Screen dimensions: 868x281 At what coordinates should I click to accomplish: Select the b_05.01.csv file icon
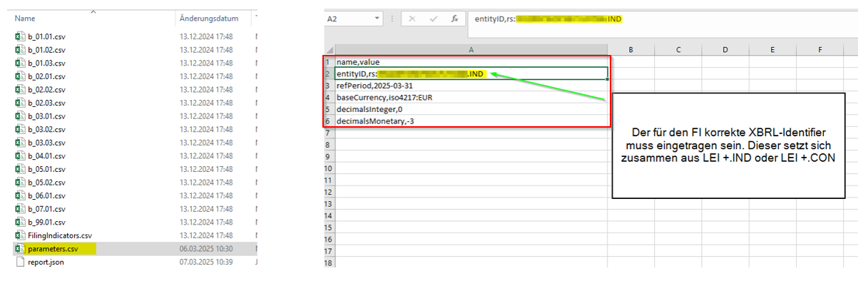[20, 169]
